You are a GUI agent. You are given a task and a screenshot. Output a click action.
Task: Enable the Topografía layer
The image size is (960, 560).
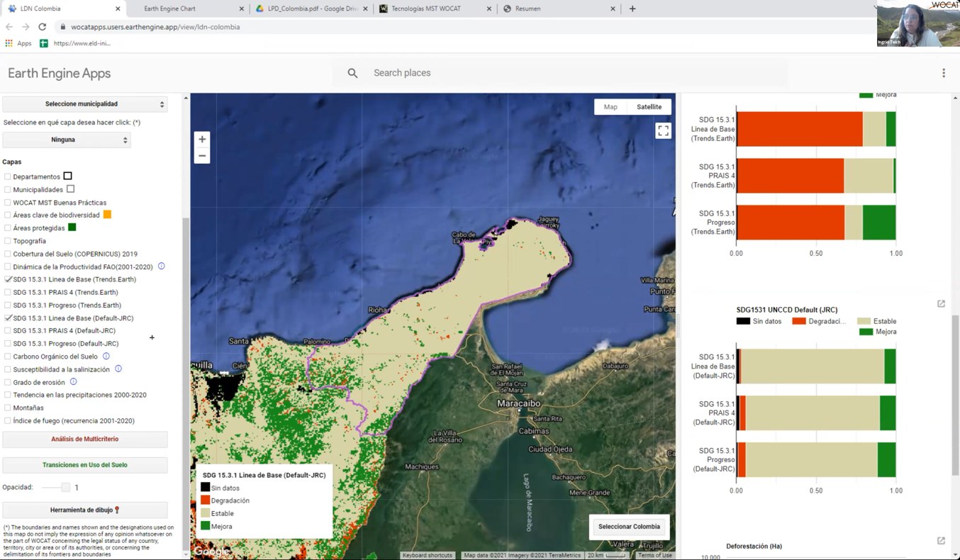coord(8,241)
